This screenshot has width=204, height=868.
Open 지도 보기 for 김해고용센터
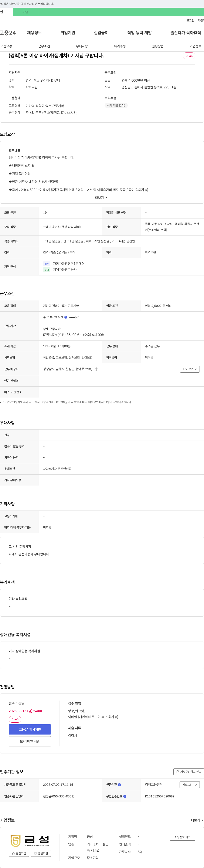[190, 785]
